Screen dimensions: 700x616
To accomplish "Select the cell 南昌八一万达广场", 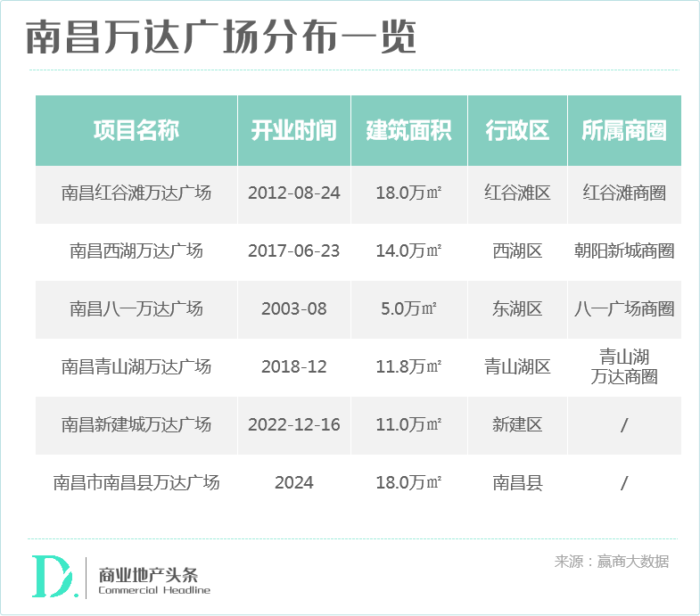I will click(136, 309).
